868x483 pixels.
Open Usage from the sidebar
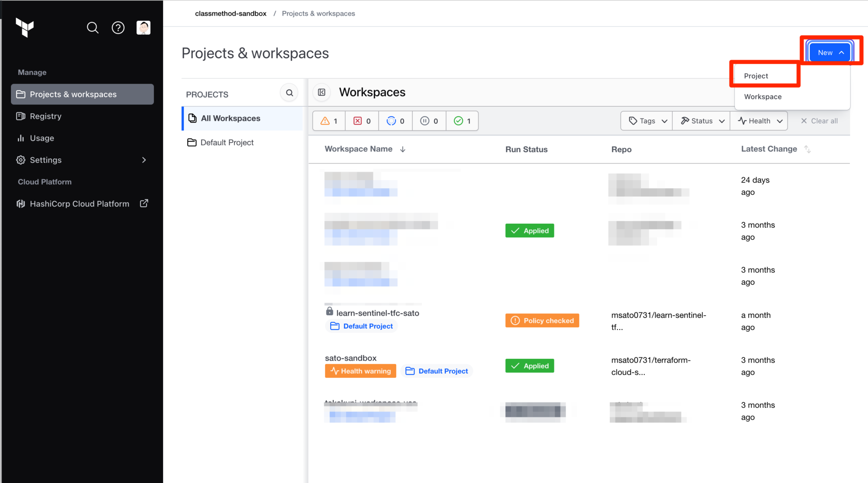pos(42,138)
